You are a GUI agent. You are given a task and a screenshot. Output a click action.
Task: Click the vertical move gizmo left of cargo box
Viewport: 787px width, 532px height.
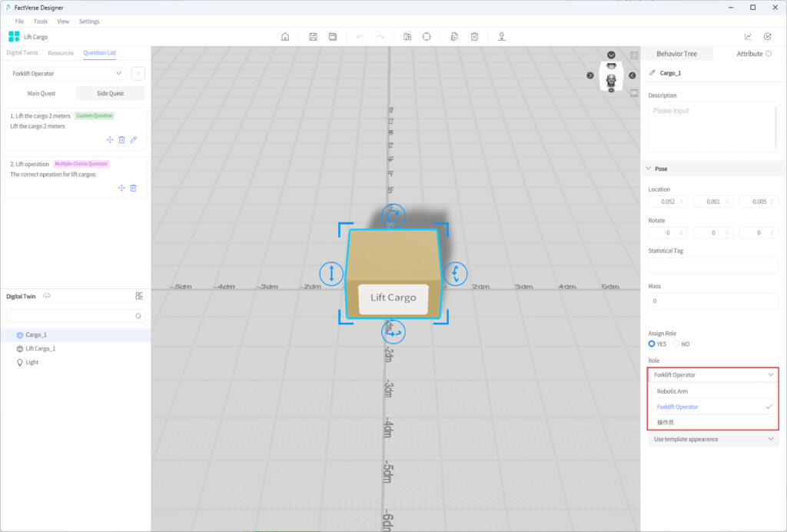(x=331, y=274)
